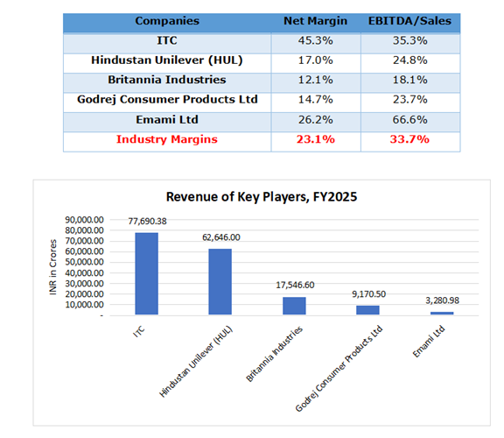Click y-axis value 30,000.00
The image size is (504, 438).
coord(85,284)
